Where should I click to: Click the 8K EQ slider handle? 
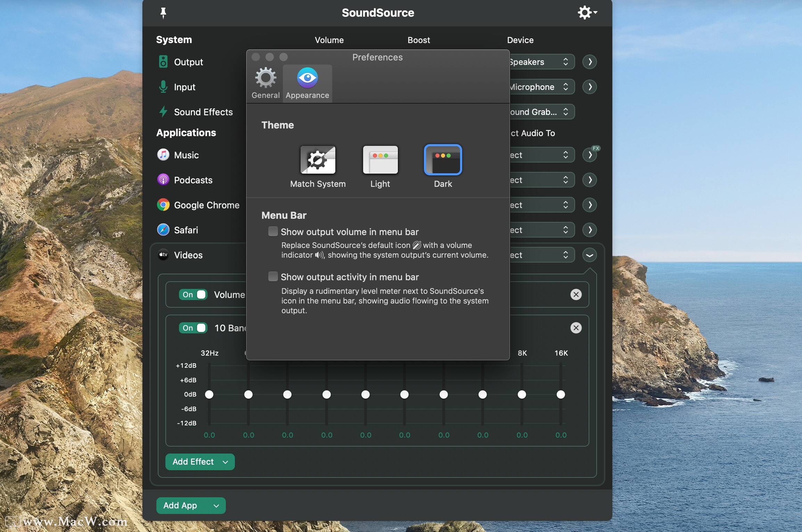[x=522, y=394]
